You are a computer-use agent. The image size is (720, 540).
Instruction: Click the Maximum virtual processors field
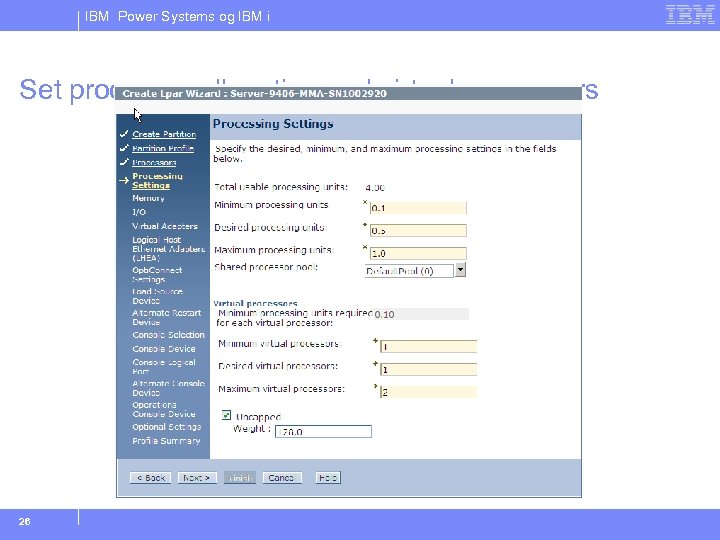point(428,392)
